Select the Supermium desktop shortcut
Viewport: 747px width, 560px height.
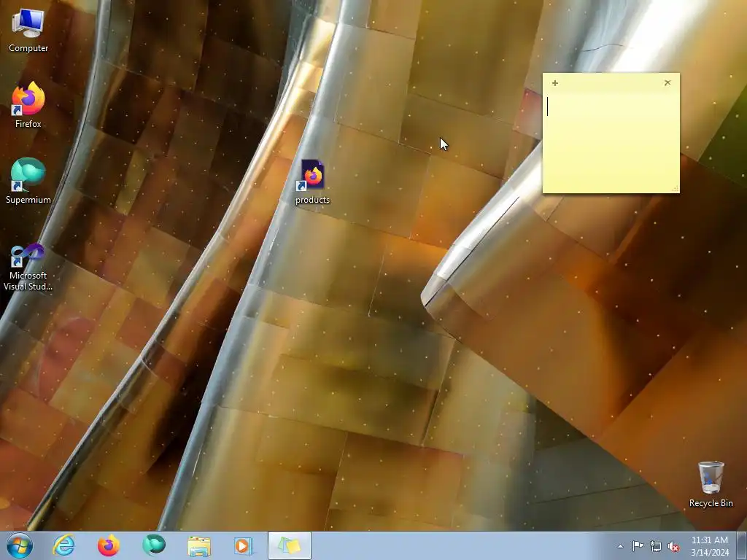click(28, 181)
